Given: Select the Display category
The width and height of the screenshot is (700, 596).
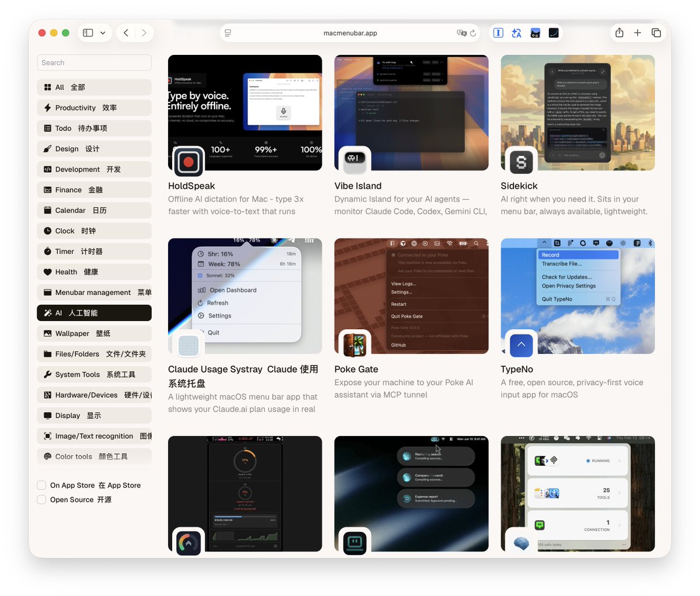Looking at the screenshot, I should [x=94, y=416].
